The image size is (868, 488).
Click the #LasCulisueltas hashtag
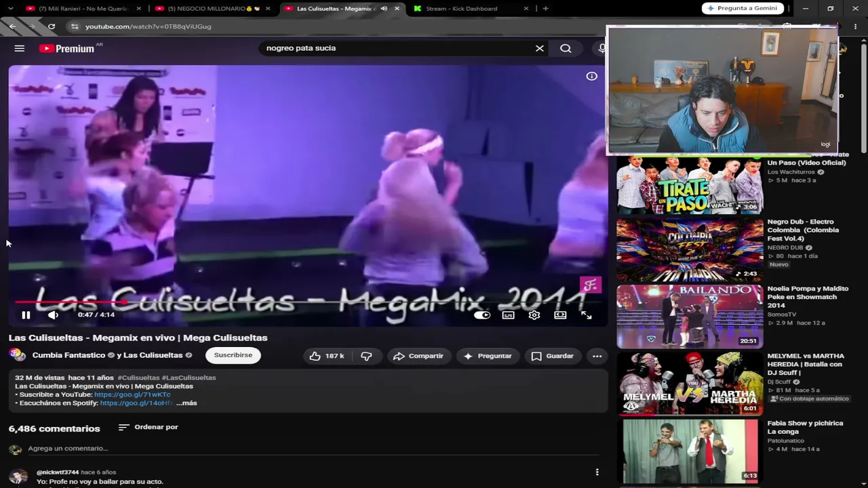189,378
